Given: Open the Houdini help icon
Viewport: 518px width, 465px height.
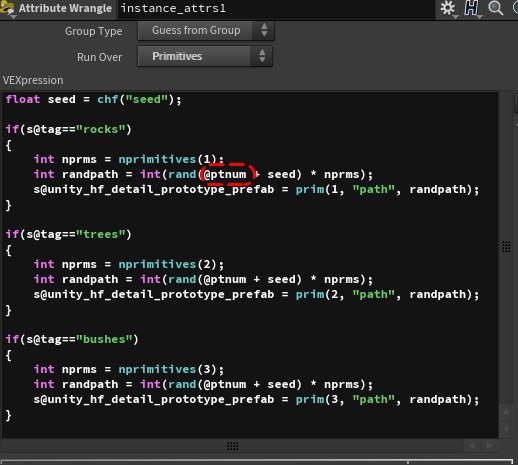Looking at the screenshot, I should pyautogui.click(x=471, y=8).
